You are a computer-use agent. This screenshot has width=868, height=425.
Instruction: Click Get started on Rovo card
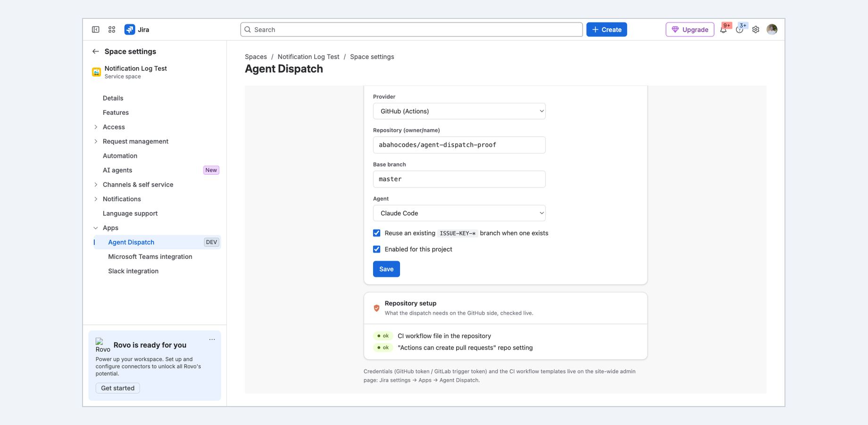click(x=118, y=388)
